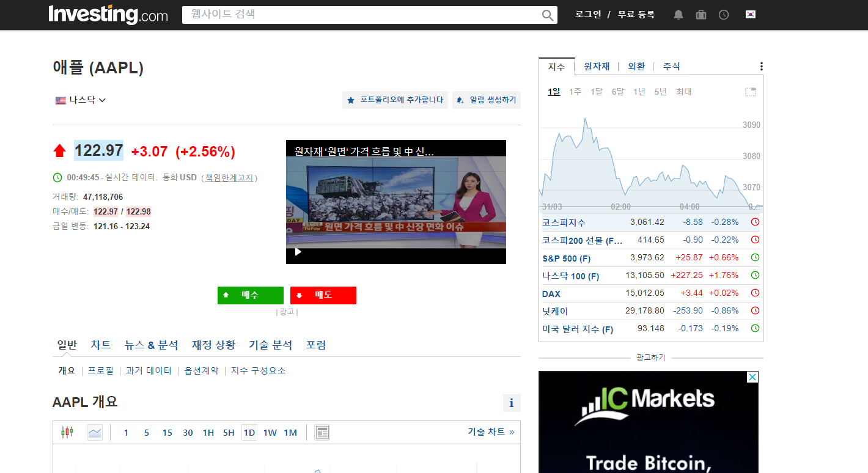Switch widget to 주식 tab
This screenshot has height=473, width=868.
(672, 67)
